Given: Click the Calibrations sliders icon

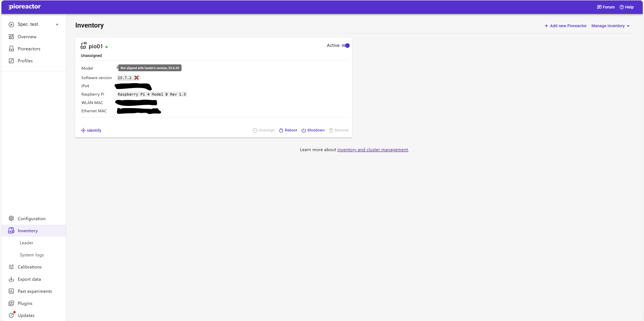Looking at the screenshot, I should click(x=11, y=267).
